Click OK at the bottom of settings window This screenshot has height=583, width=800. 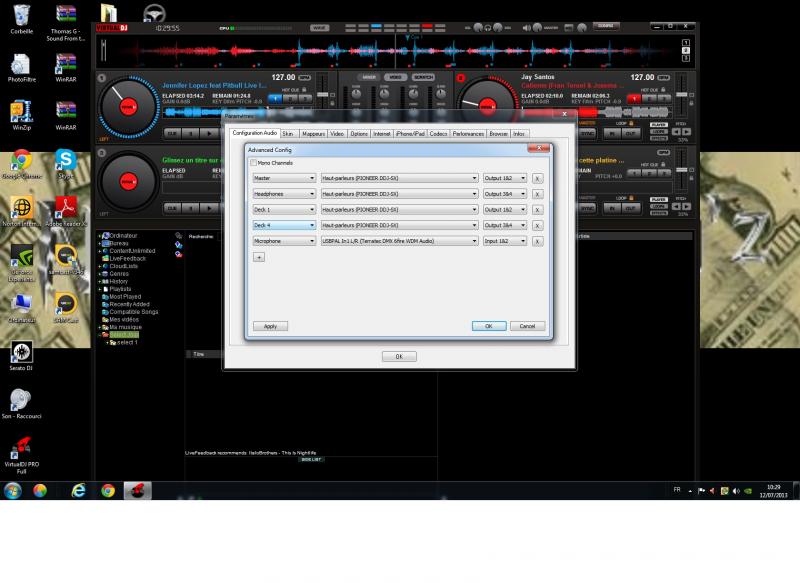[x=399, y=357]
